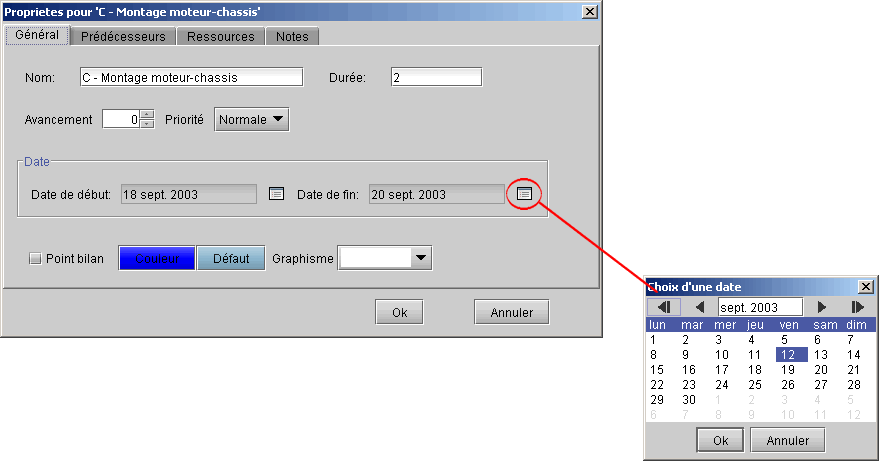Image resolution: width=879 pixels, height=461 pixels.
Task: Enable the Point bilan checkbox
Action: (x=36, y=259)
